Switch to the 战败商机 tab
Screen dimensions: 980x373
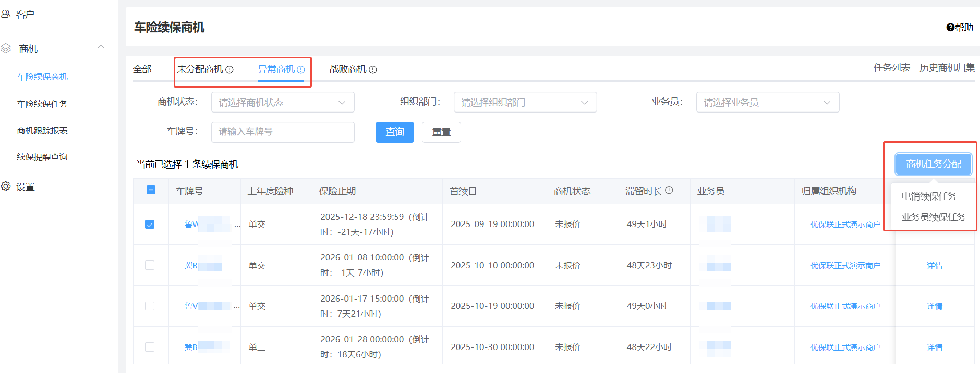coord(348,69)
